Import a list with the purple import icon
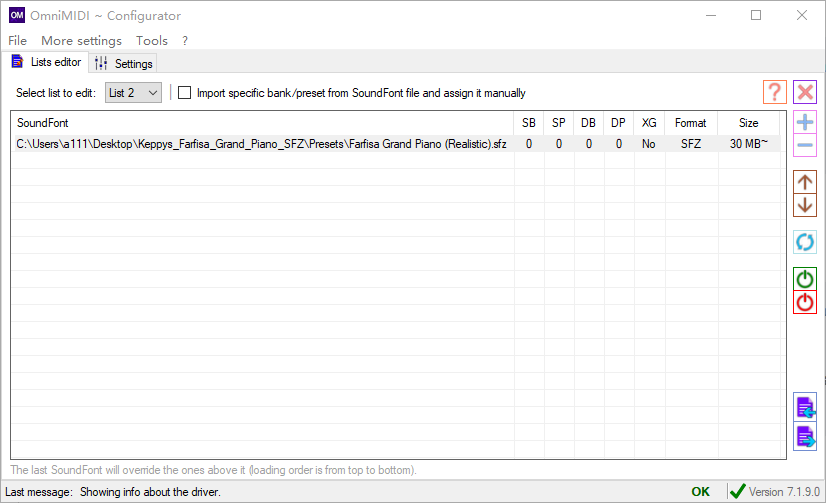Viewport: 826px width, 503px height. pyautogui.click(x=805, y=407)
